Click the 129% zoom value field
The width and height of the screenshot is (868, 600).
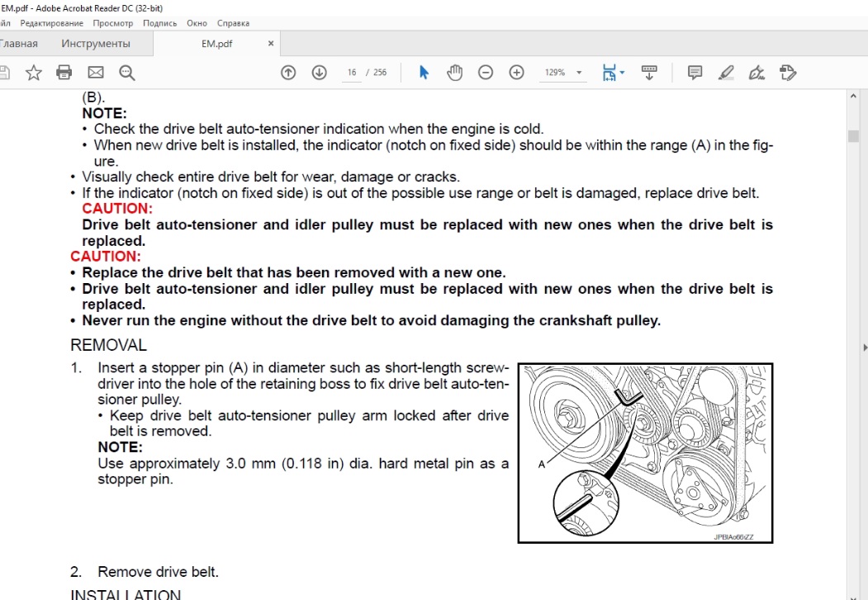click(555, 73)
